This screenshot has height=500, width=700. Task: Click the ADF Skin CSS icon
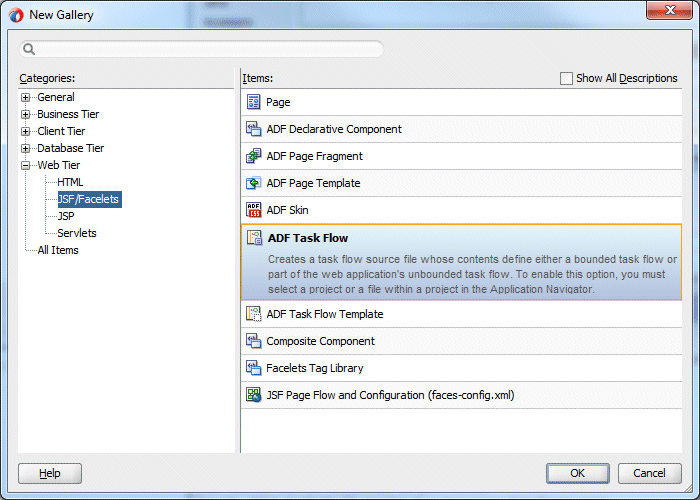tap(254, 210)
